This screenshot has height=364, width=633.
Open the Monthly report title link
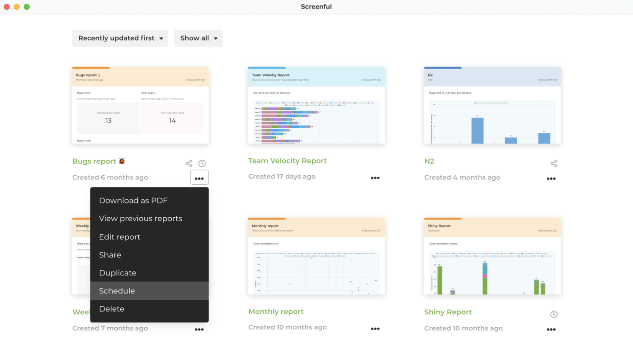276,312
